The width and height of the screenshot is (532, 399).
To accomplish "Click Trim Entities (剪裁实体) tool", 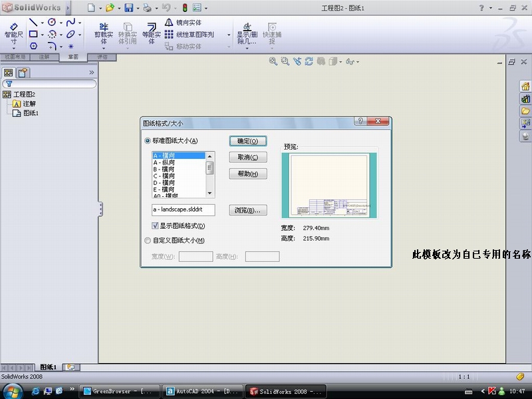I will [x=104, y=34].
